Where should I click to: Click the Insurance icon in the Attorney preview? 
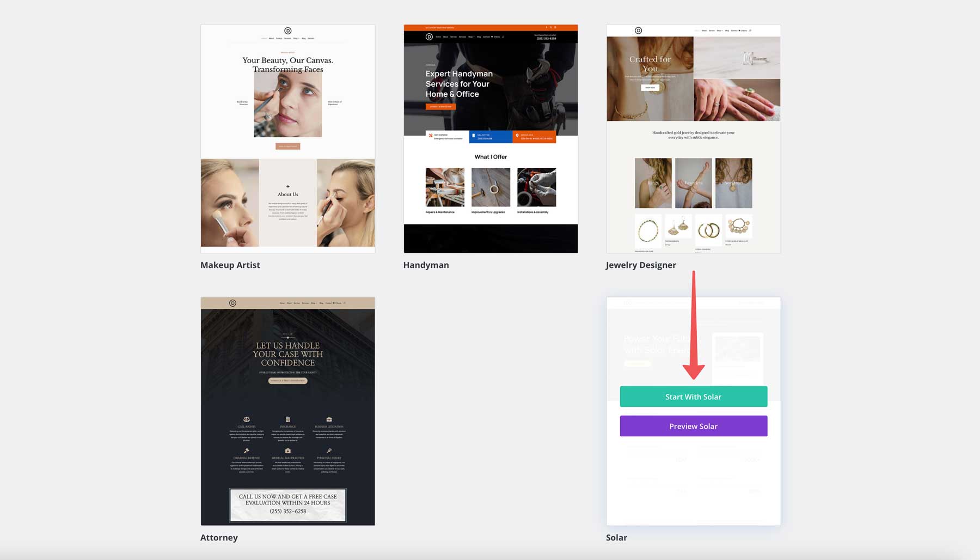(288, 419)
